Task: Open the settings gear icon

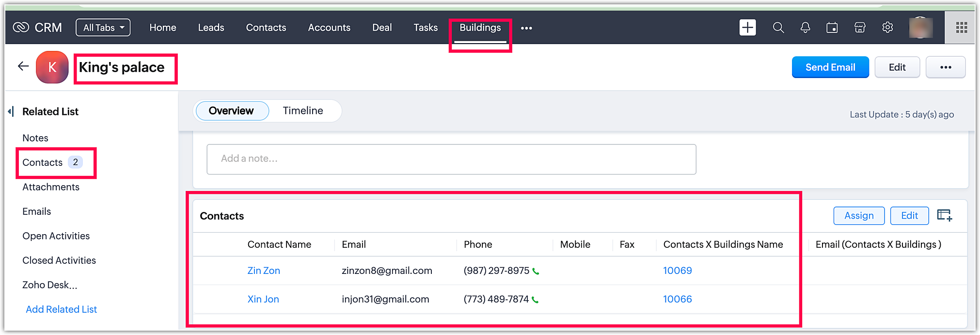Action: (x=887, y=28)
